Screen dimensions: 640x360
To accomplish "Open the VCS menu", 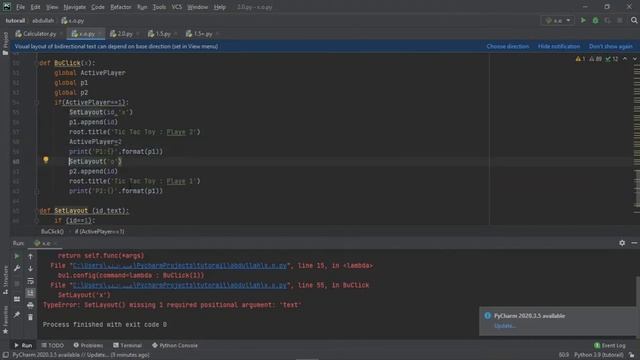I will (176, 7).
